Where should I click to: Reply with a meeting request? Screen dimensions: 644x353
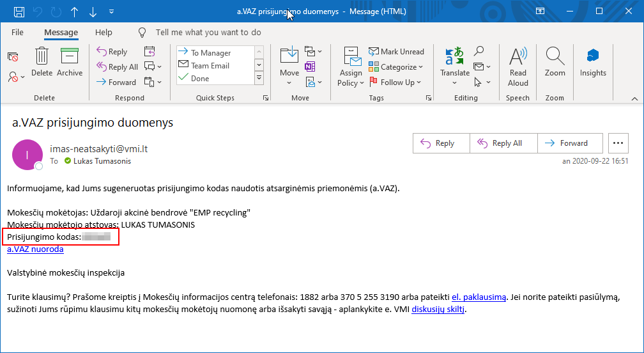tap(149, 52)
